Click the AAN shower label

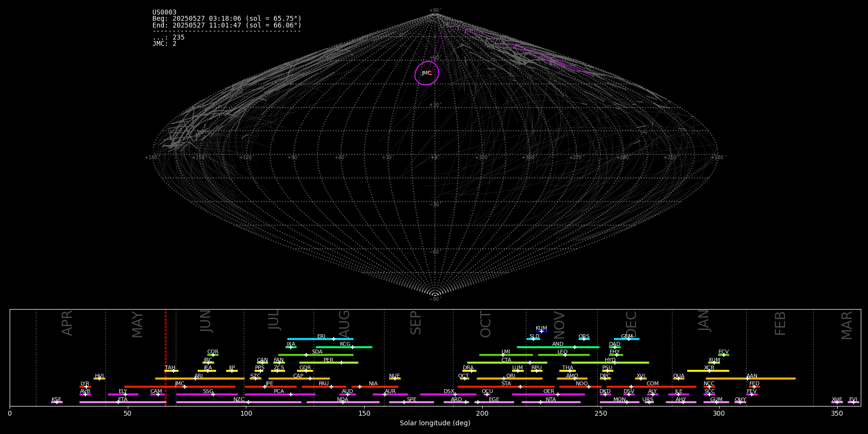752,376
